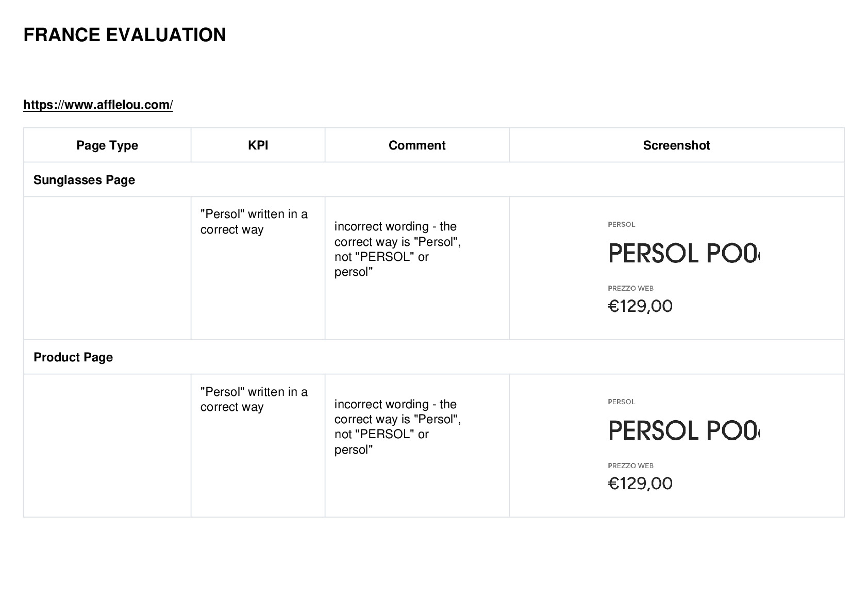The image size is (868, 614).
Task: Click the €129,00 price in Product Page screenshot
Action: [x=640, y=484]
